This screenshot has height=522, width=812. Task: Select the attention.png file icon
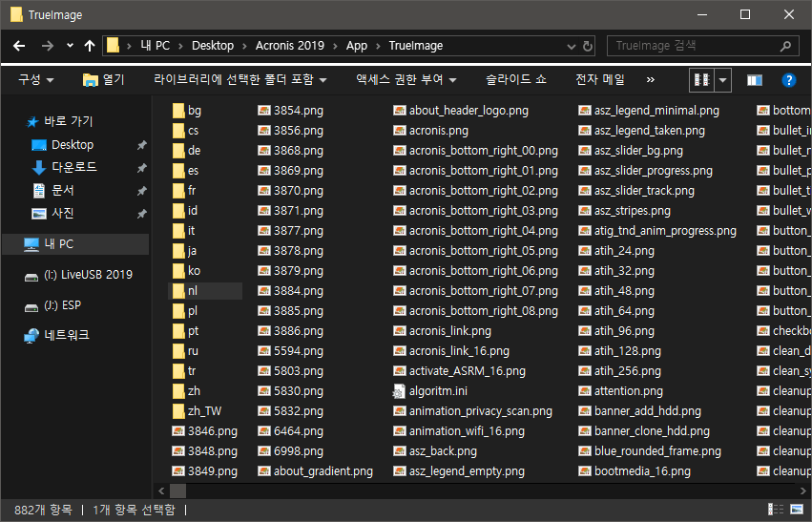click(585, 391)
